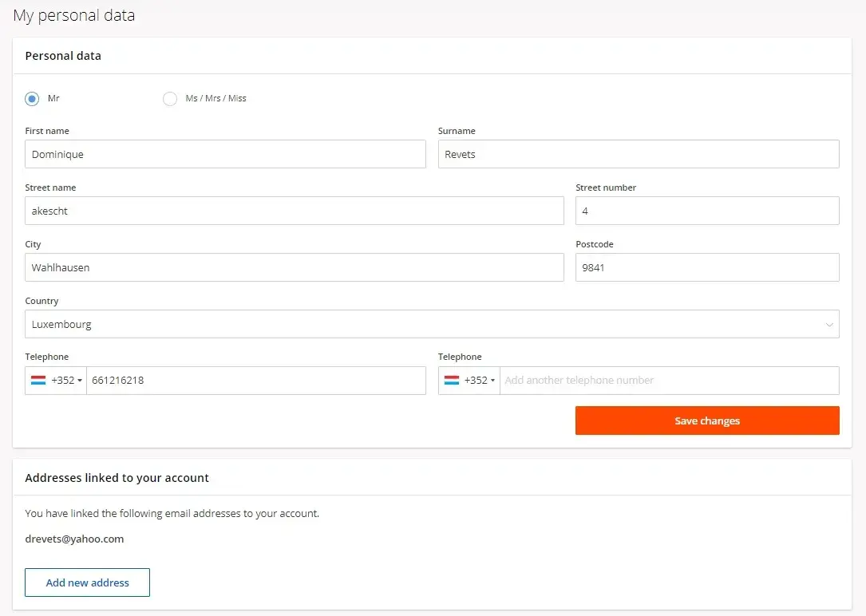Open the second telephone +352 code dropdown
866x616 pixels.
click(x=480, y=381)
